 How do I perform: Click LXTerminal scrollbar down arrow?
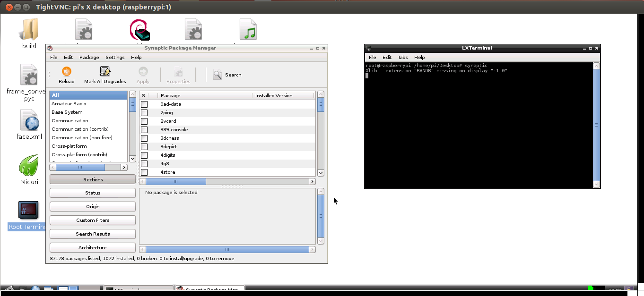[x=597, y=185]
